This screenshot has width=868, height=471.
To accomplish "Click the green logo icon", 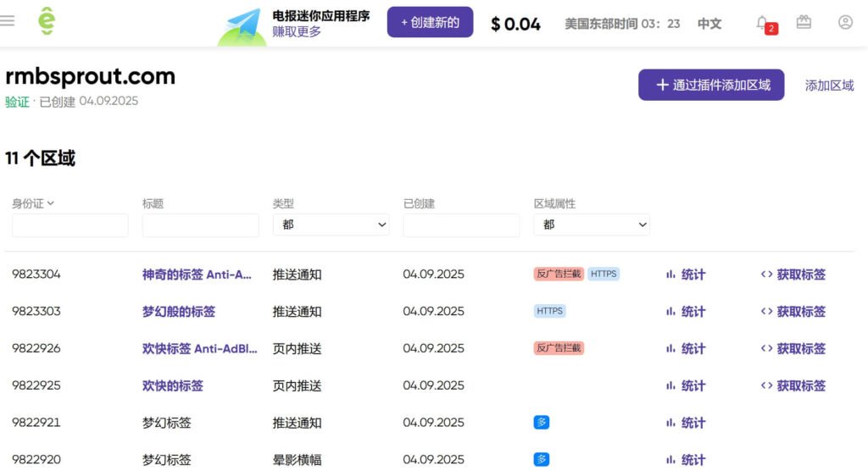I will 47,22.
